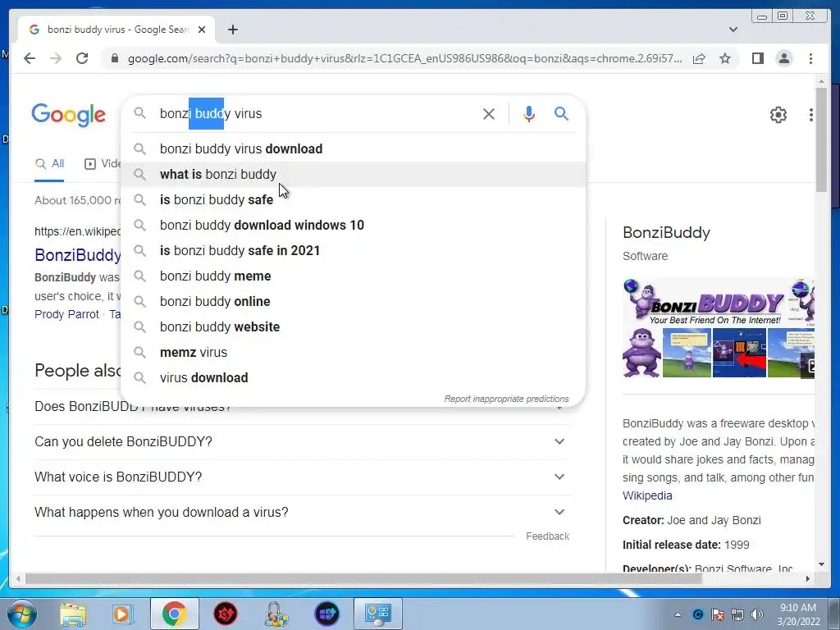The image size is (840, 630).
Task: Switch to the All results tab
Action: click(49, 164)
